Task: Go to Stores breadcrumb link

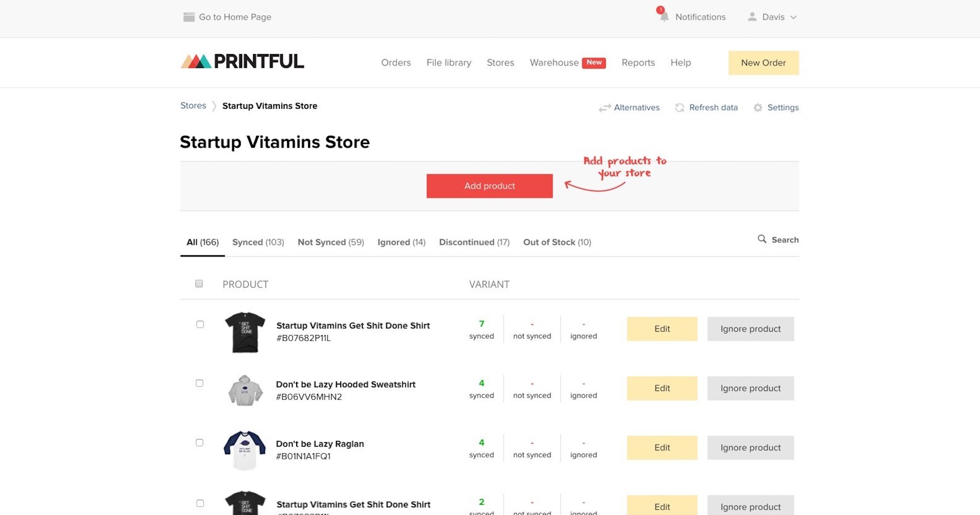Action: (193, 105)
